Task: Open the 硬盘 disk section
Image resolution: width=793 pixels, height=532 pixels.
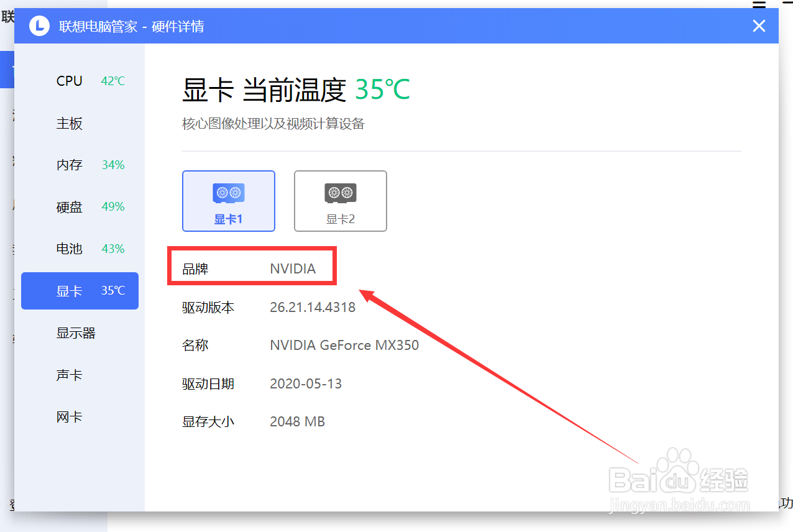Action: [80, 207]
